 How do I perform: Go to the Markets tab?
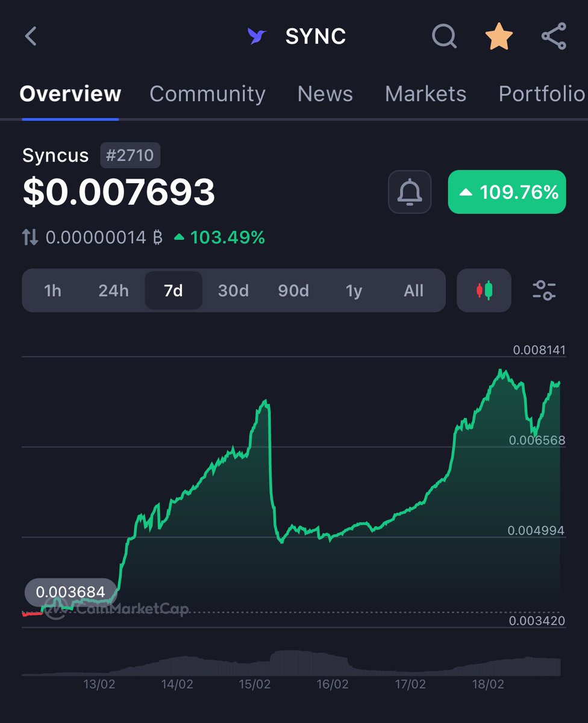click(x=425, y=94)
